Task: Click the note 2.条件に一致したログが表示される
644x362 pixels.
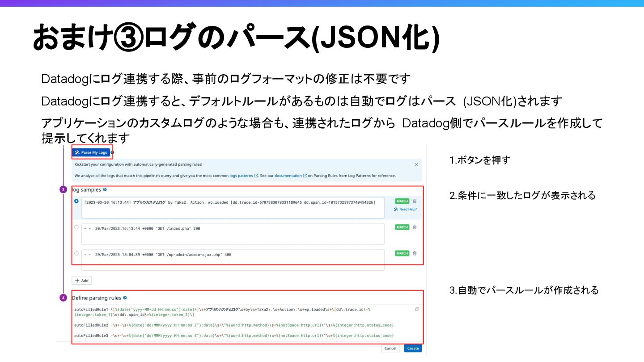Action: pyautogui.click(x=522, y=195)
